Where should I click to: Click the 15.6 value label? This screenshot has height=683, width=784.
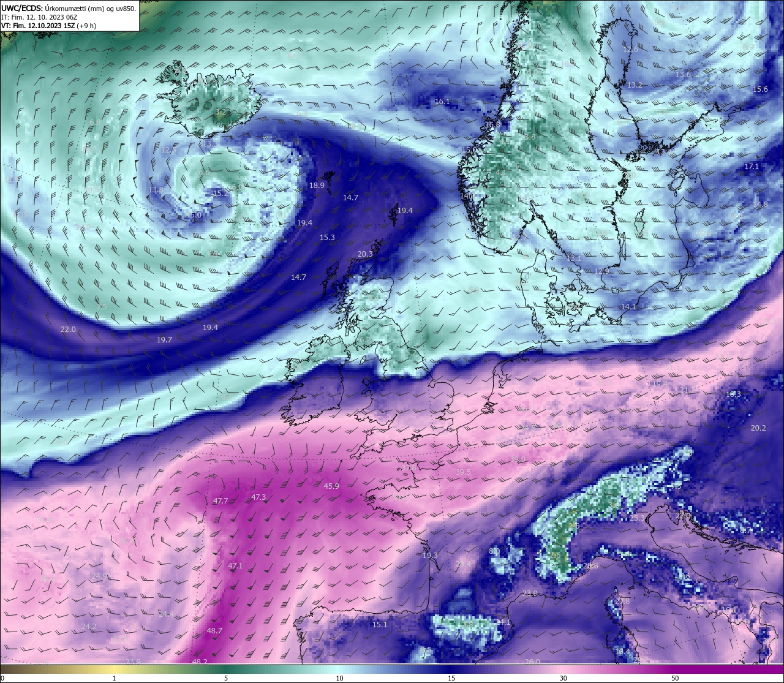point(760,89)
